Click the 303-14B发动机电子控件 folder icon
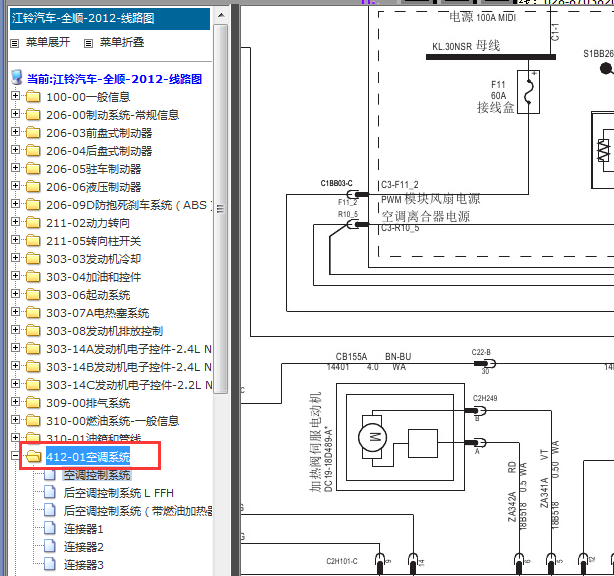Viewport: 614px width, 576px height. click(33, 367)
